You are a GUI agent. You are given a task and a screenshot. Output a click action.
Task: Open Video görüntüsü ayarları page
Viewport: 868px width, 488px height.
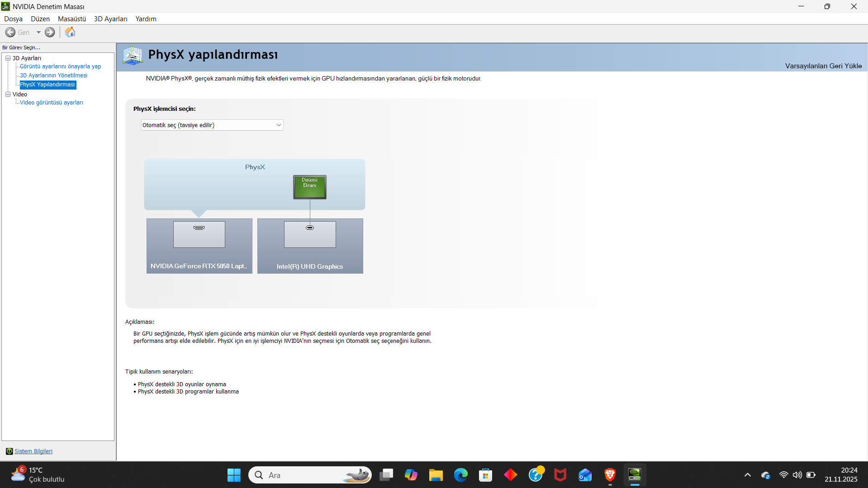click(x=52, y=103)
